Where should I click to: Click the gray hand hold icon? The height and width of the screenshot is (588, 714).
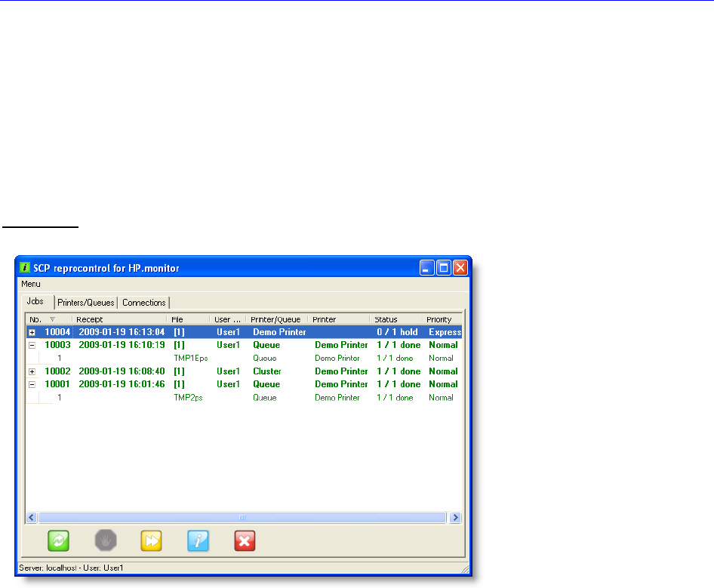tap(105, 540)
